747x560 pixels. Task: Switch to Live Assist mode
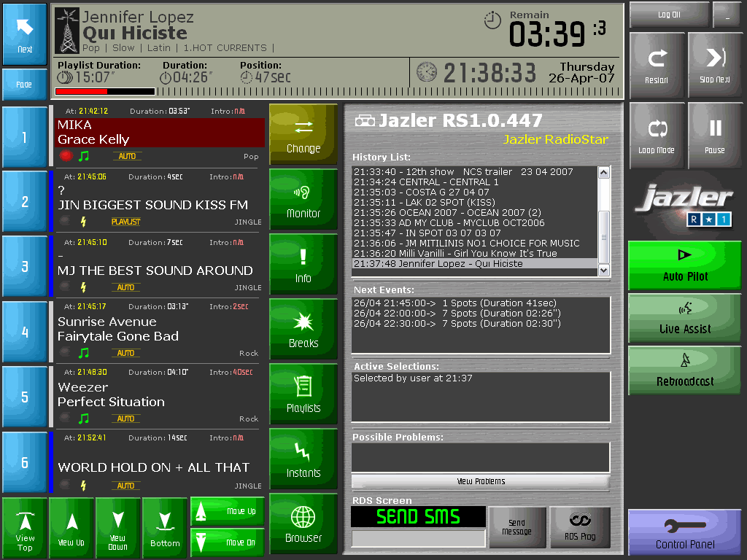coord(684,318)
